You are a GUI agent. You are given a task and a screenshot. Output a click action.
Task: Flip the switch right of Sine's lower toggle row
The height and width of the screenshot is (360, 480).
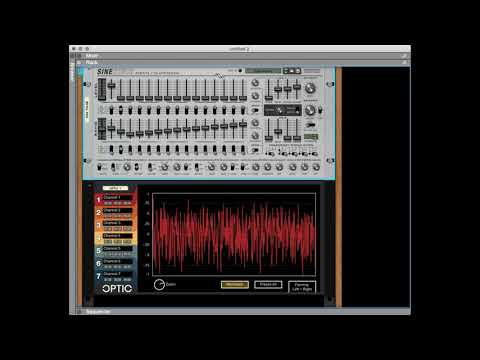tap(255, 150)
